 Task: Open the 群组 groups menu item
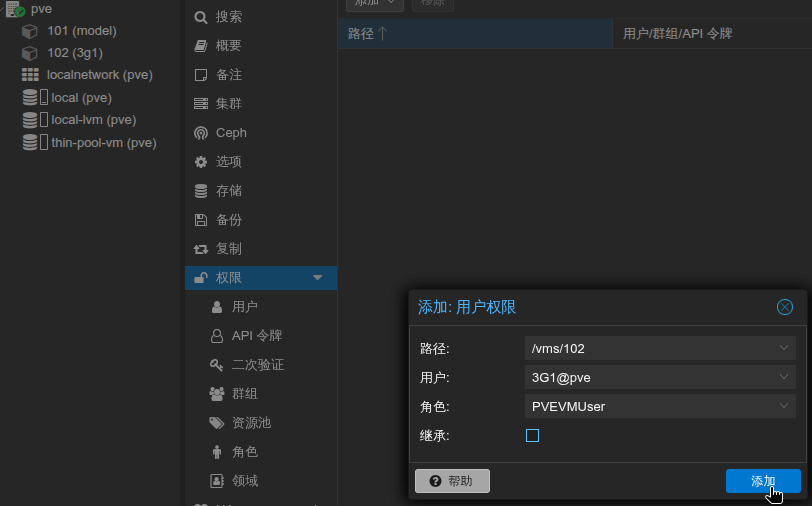pos(245,394)
